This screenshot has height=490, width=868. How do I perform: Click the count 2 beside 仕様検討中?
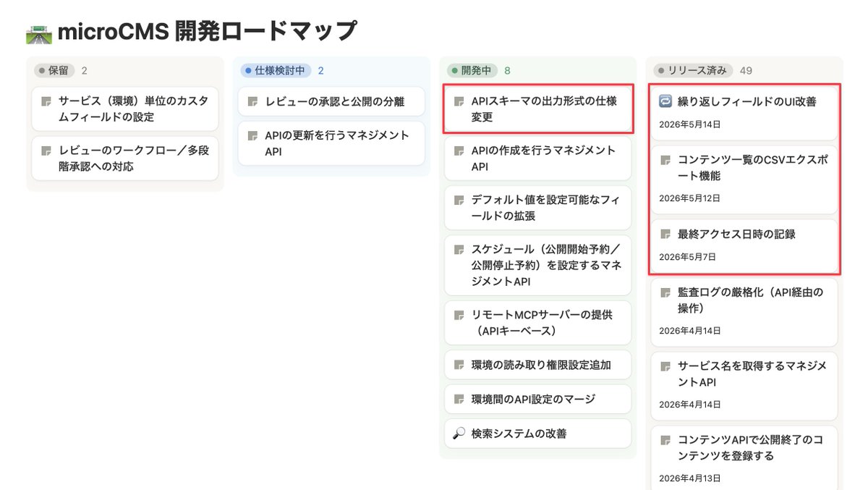point(320,70)
